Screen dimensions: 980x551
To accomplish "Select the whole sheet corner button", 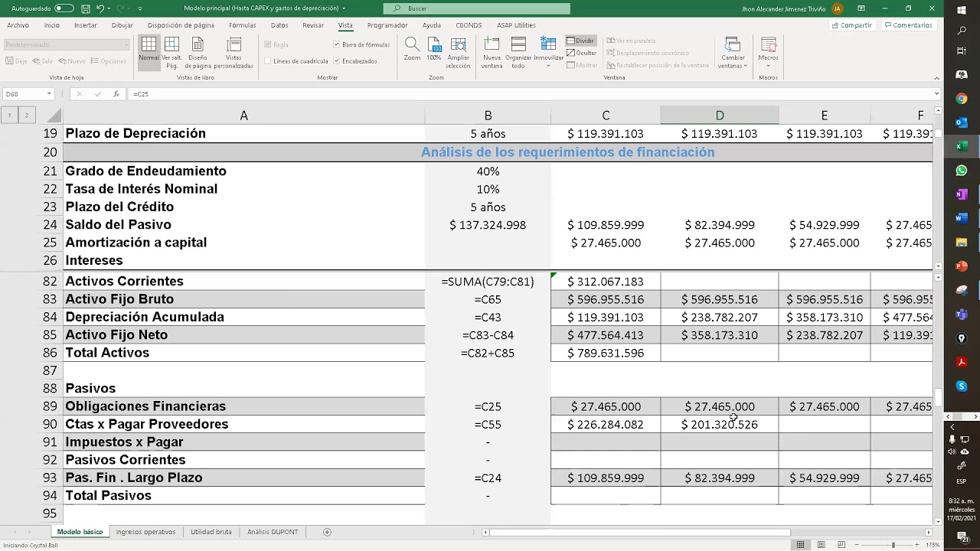I will pyautogui.click(x=52, y=116).
